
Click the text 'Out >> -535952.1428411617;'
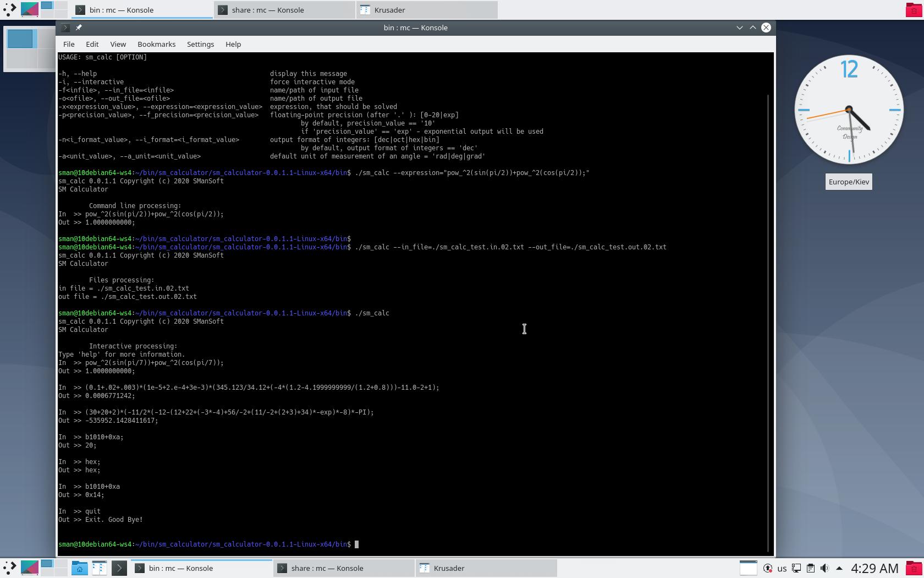[x=108, y=421]
